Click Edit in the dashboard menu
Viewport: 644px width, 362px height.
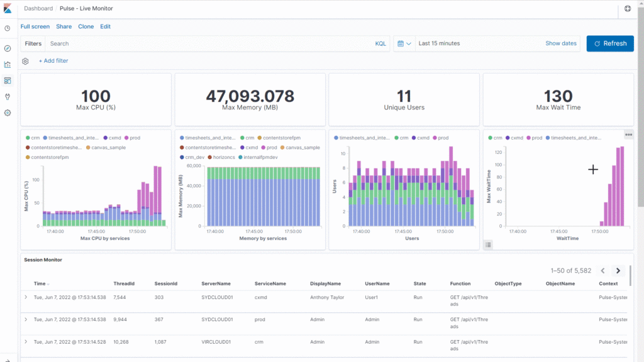click(105, 26)
